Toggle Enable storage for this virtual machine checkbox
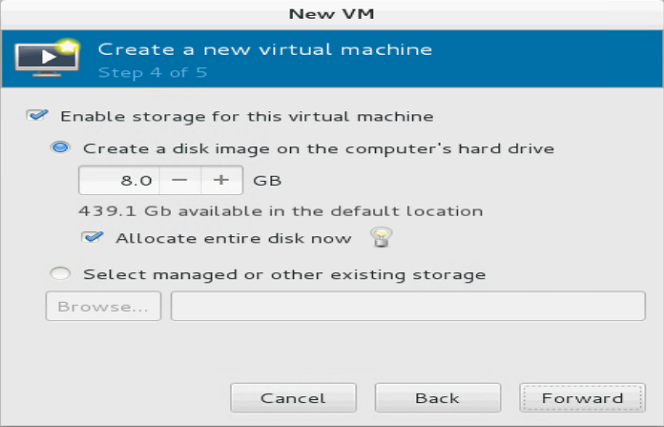 tap(37, 116)
